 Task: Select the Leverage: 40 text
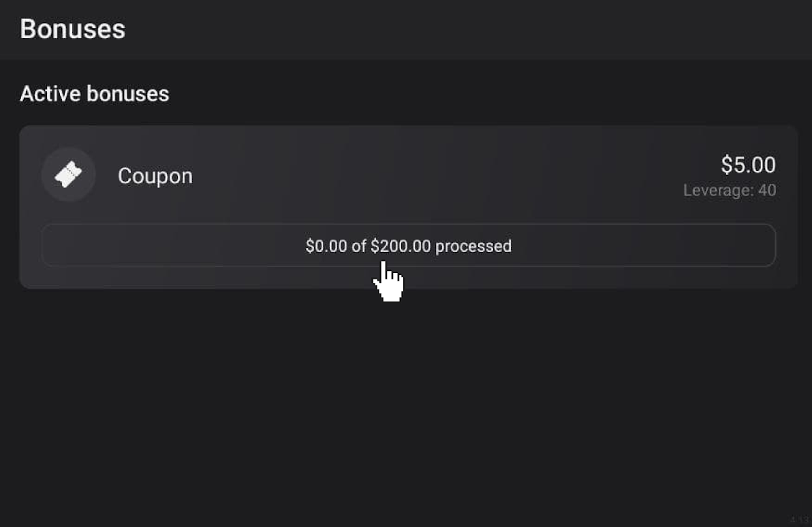pos(729,190)
